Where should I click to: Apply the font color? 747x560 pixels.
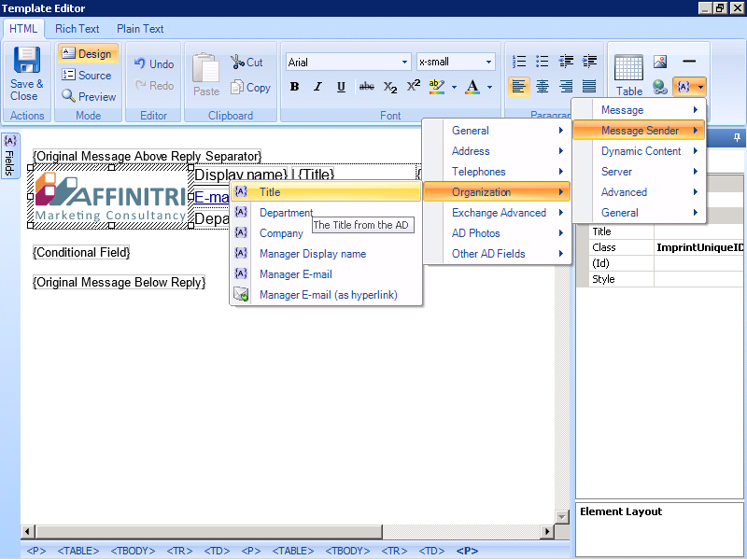(x=472, y=87)
